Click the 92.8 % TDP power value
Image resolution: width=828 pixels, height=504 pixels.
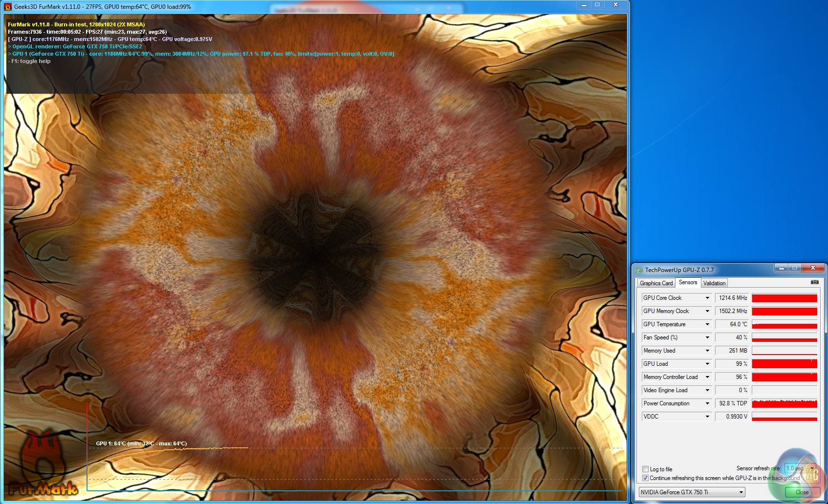click(x=732, y=403)
